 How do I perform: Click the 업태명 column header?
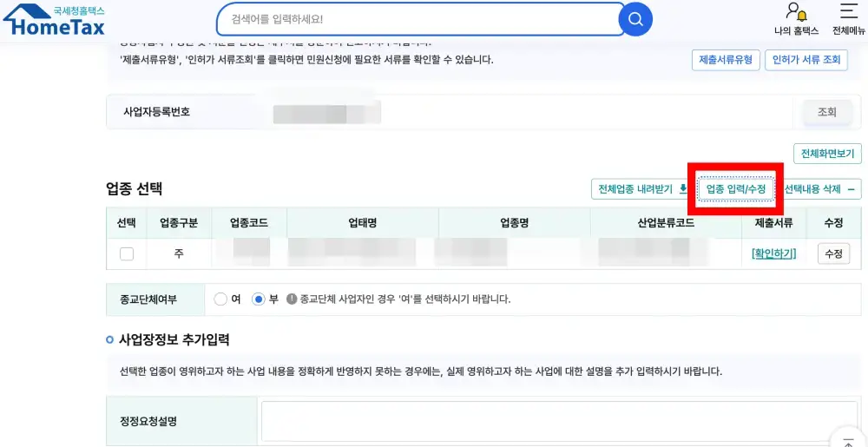(363, 223)
